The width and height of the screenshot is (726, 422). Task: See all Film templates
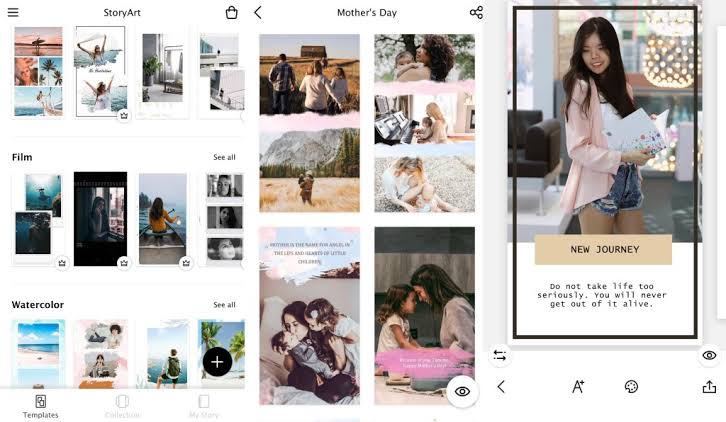point(224,157)
